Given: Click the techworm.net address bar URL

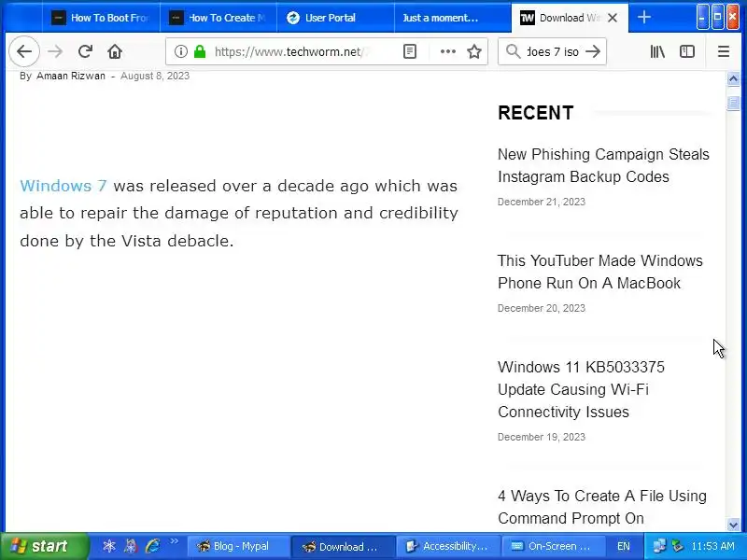Looking at the screenshot, I should 290,51.
